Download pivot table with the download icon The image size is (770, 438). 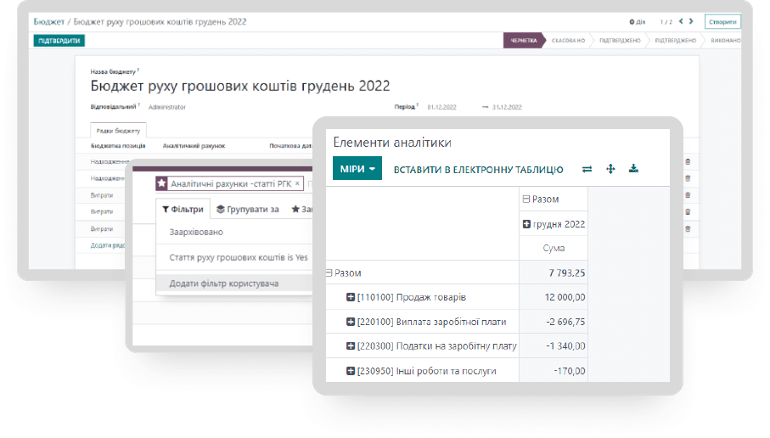coord(633,169)
